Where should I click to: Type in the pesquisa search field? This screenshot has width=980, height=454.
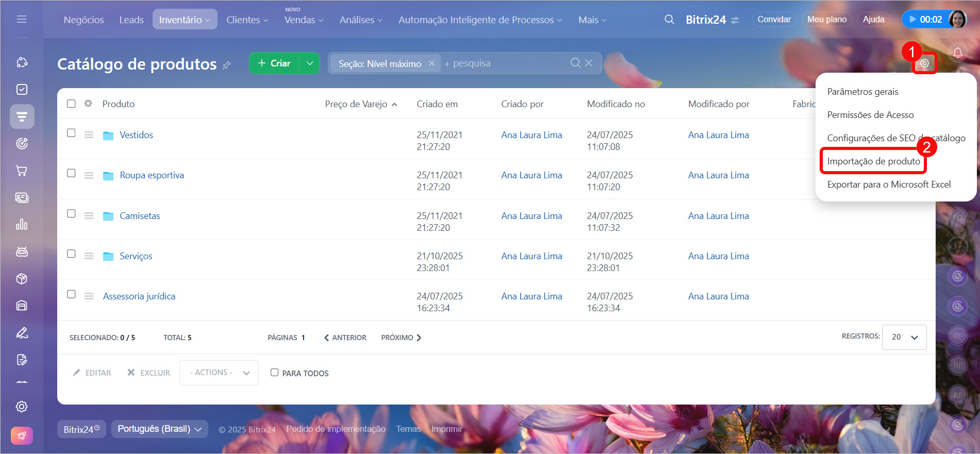505,63
